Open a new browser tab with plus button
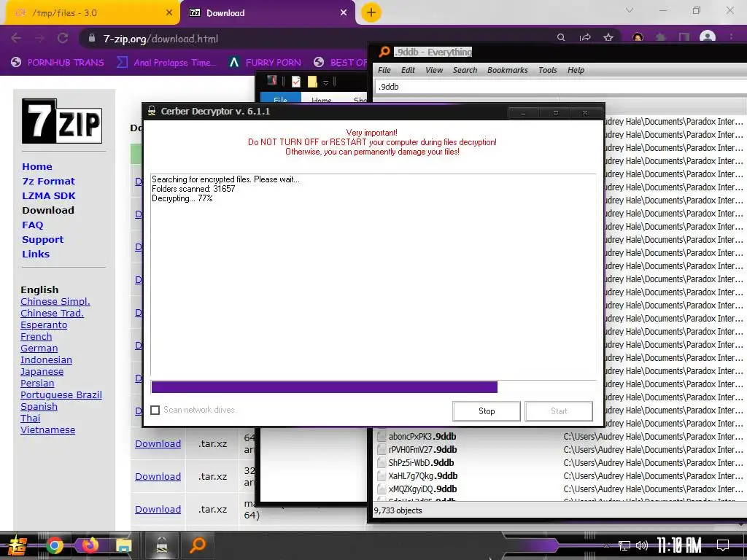 [371, 12]
